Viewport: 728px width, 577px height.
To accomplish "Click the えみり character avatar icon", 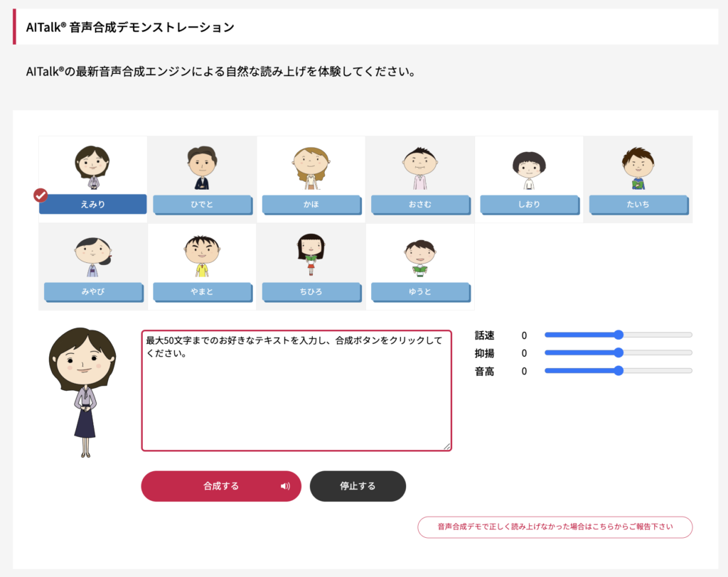I will tap(92, 163).
